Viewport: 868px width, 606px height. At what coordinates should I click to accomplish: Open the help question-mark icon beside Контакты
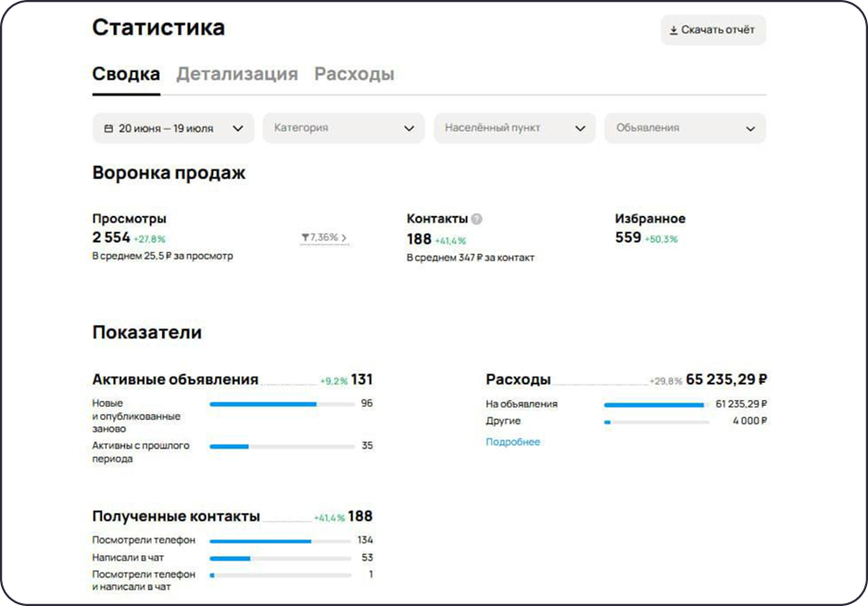[479, 221]
